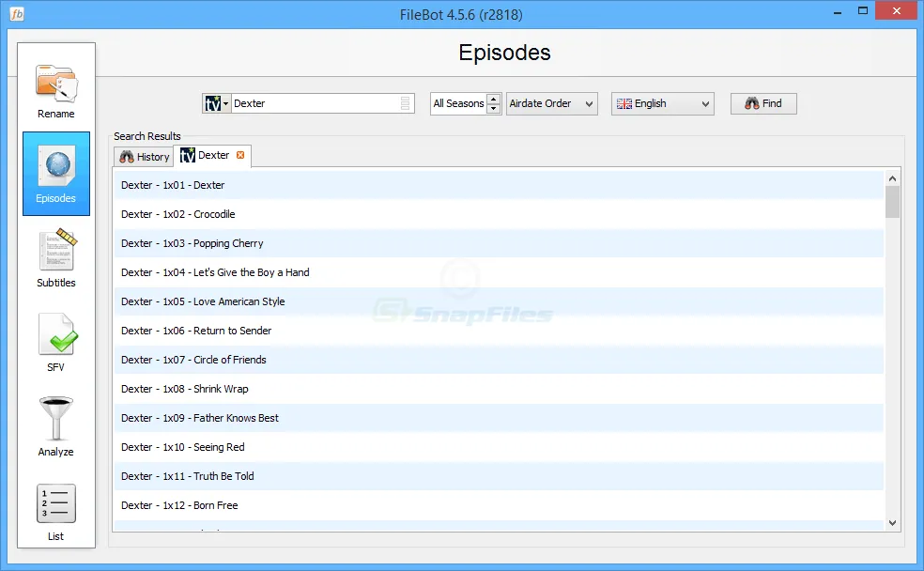The height and width of the screenshot is (571, 924).
Task: Select episode 1x12 - Born Free
Action: (499, 505)
